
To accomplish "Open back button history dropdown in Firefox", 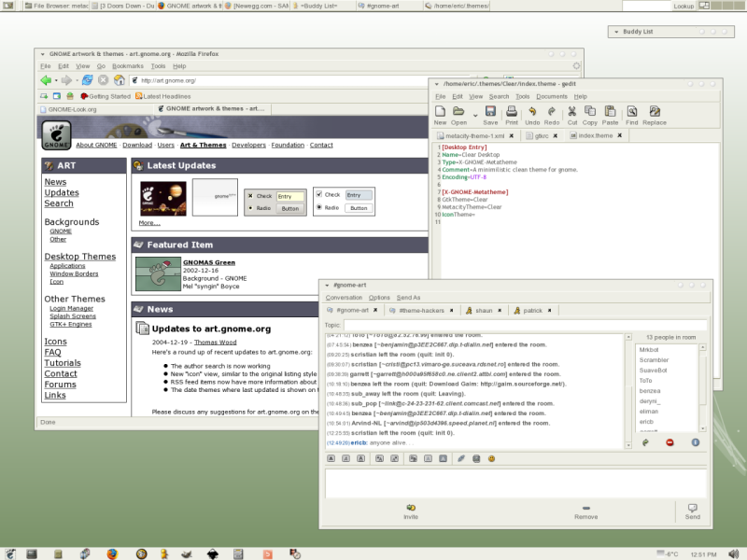I will tap(56, 81).
